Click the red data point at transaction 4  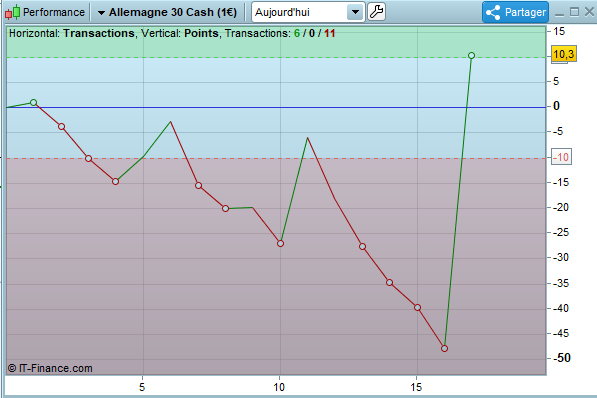pyautogui.click(x=115, y=182)
